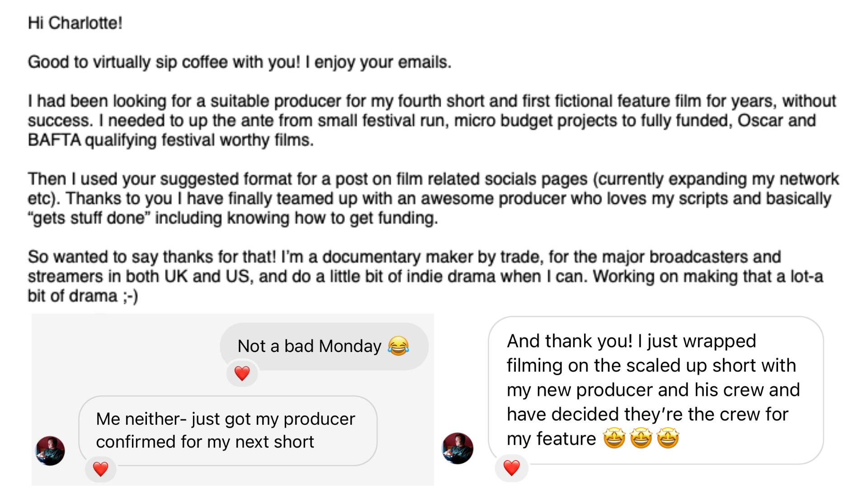Click the heart reaction under "And thank you!" message
This screenshot has width=868, height=488.
point(511,468)
